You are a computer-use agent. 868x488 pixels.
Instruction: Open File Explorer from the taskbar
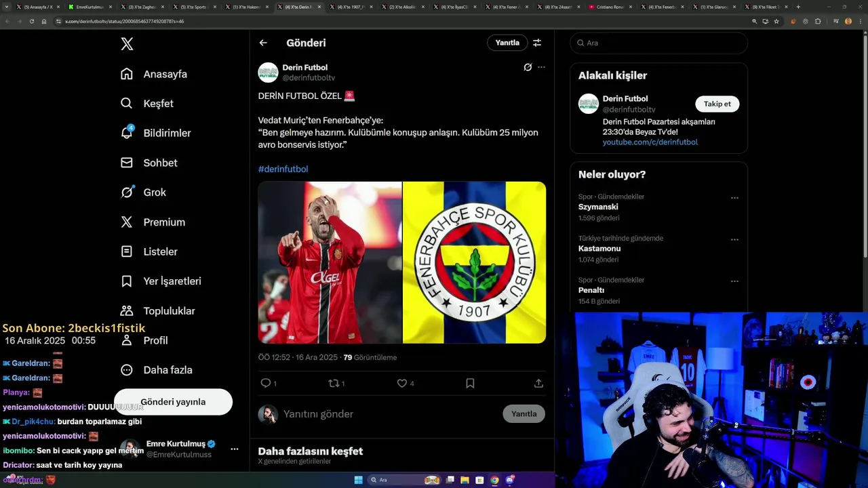pyautogui.click(x=465, y=480)
